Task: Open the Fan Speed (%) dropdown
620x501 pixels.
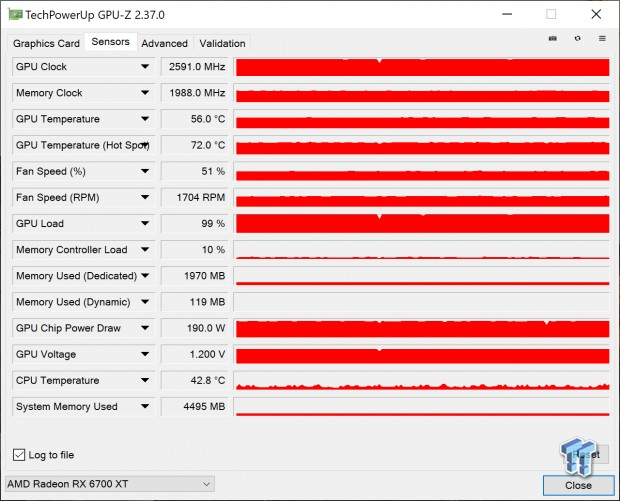Action: point(145,171)
